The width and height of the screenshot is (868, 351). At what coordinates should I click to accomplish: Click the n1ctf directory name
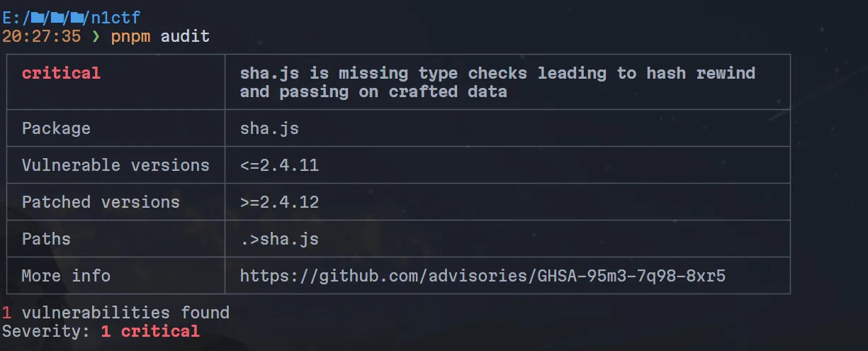pyautogui.click(x=116, y=17)
